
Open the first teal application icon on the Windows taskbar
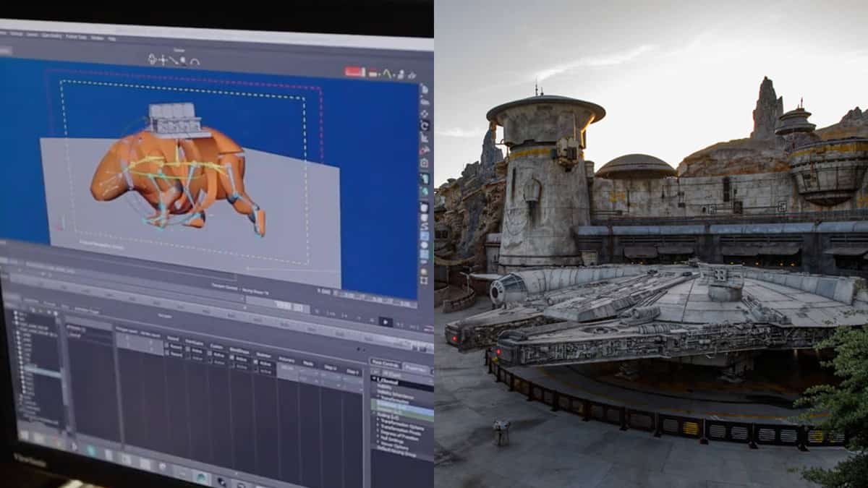pyautogui.click(x=90, y=450)
